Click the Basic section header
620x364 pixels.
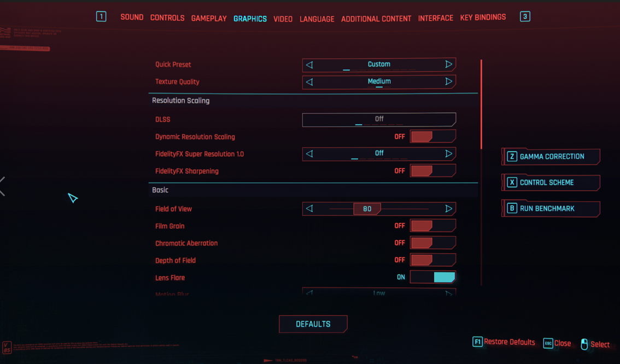click(160, 190)
